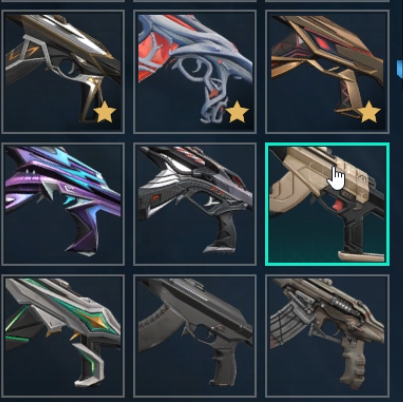Select the blue-gray thorny skin with red
This screenshot has height=402, width=403.
(195, 71)
